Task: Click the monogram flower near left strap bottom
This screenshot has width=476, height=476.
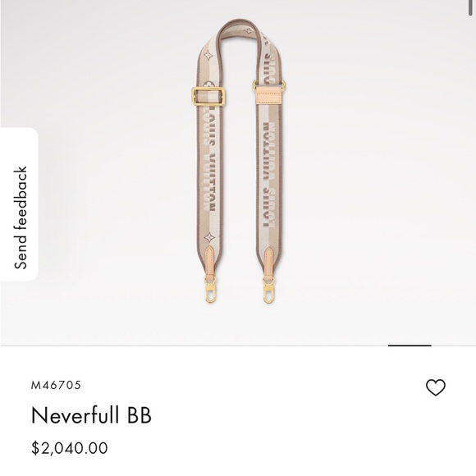Action: click(209, 237)
